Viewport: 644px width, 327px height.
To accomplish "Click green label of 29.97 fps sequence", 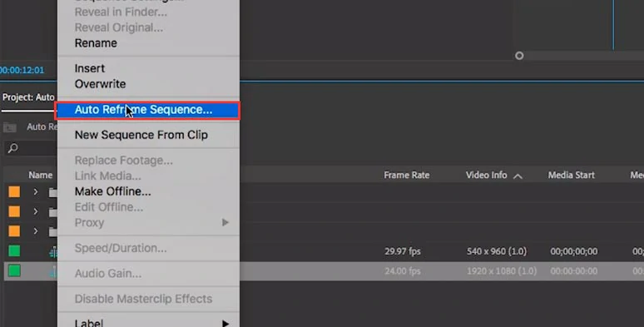I will (14, 251).
